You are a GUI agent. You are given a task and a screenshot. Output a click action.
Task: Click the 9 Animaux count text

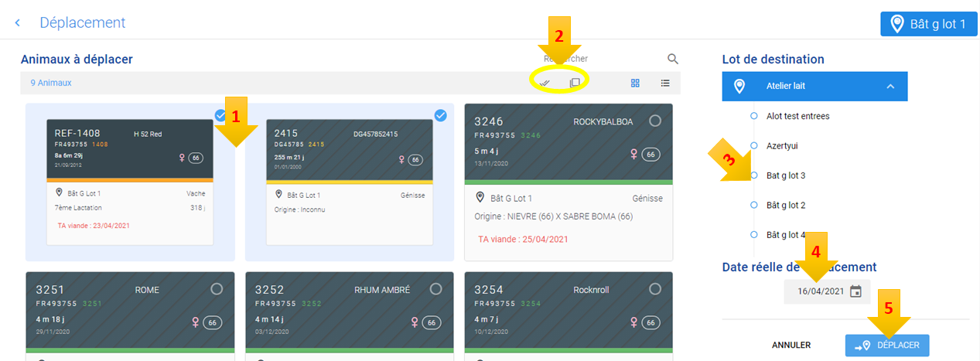point(51,83)
